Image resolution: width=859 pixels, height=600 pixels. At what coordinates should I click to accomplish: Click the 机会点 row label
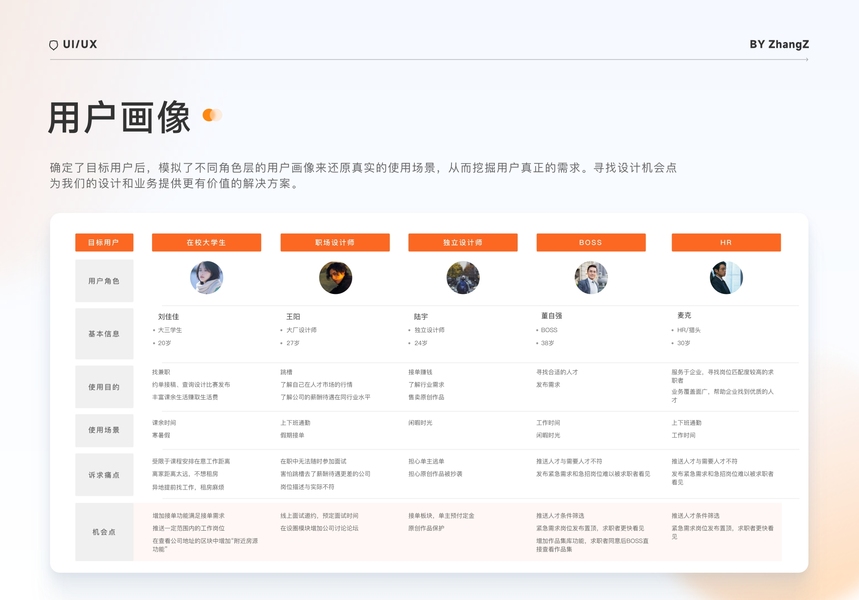click(x=104, y=532)
